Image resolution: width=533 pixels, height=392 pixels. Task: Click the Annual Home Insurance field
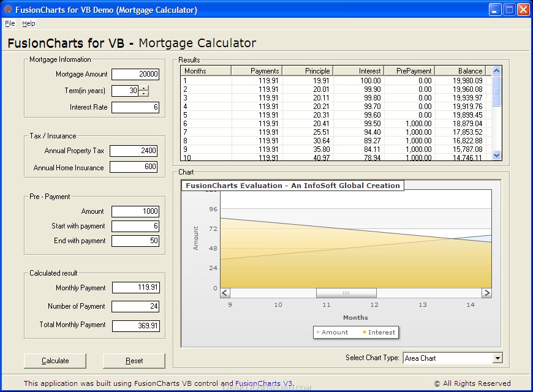pyautogui.click(x=134, y=167)
